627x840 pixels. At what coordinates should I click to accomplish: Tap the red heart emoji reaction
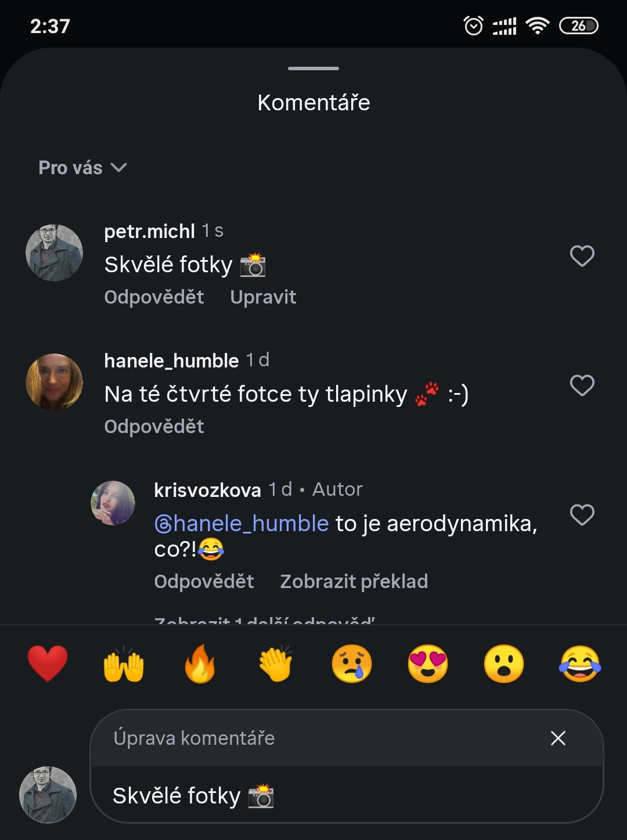point(48,664)
